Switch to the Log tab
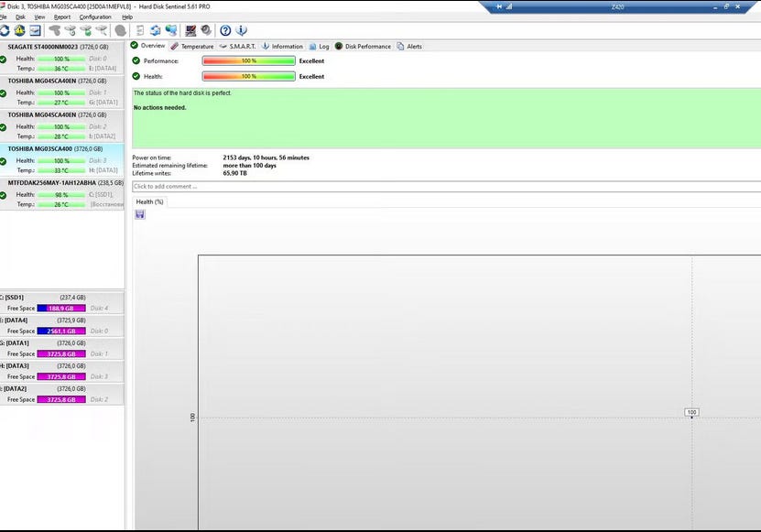 pyautogui.click(x=319, y=46)
